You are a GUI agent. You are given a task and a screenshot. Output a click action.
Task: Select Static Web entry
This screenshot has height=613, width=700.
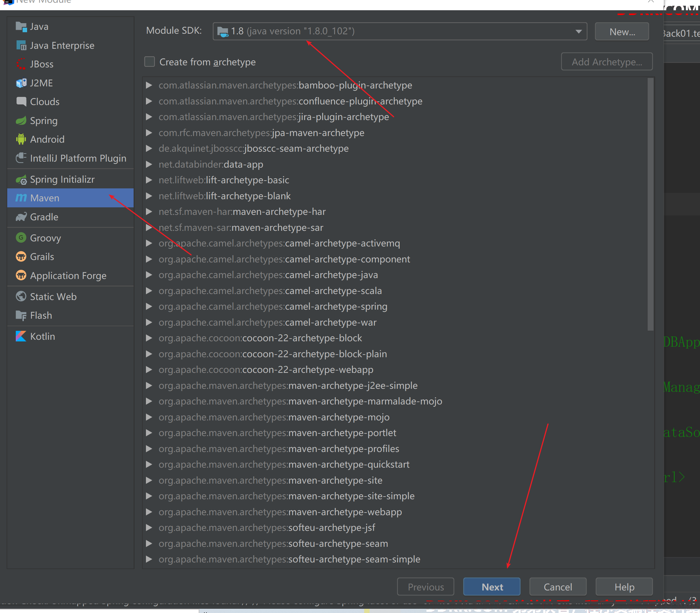click(x=70, y=297)
